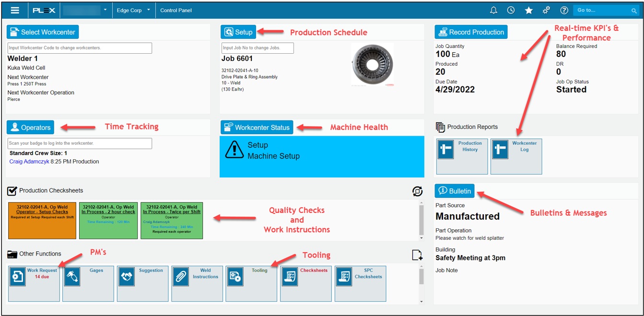Open SPC Checksheets tile
Image resolution: width=644 pixels, height=316 pixels.
pos(361,284)
